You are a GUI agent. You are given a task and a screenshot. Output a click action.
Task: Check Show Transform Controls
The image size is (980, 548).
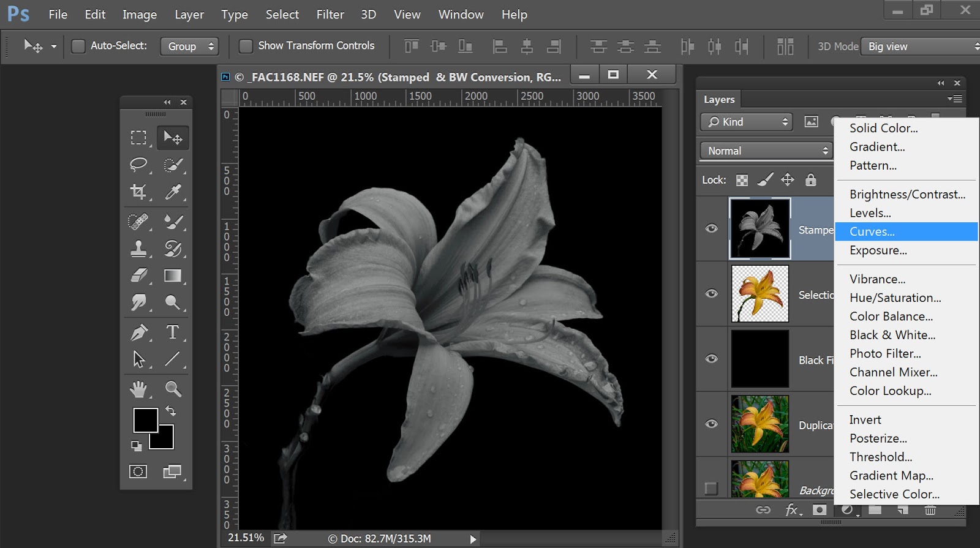[246, 46]
